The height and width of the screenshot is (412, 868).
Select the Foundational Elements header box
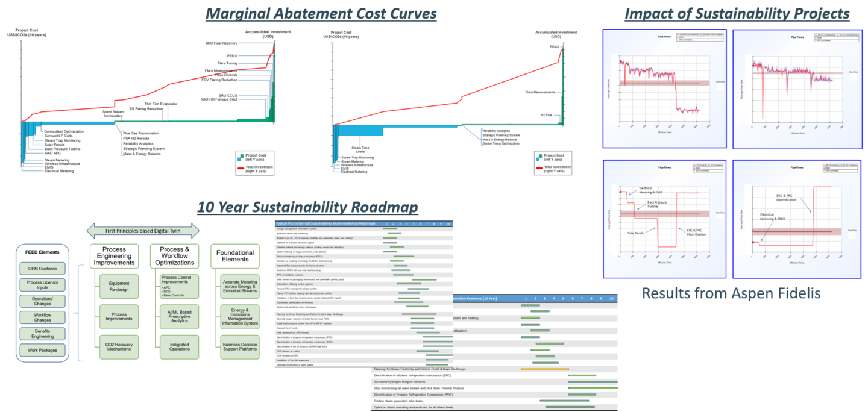point(235,256)
